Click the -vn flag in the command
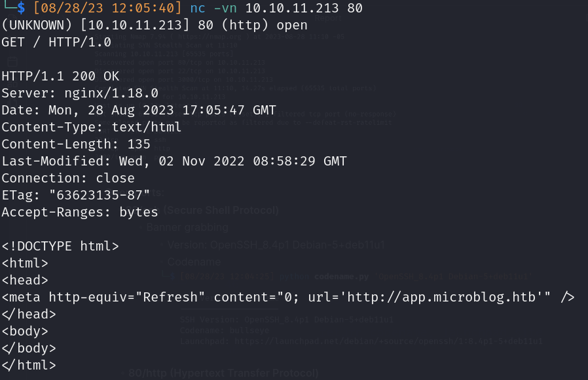The width and height of the screenshot is (588, 380). point(225,9)
